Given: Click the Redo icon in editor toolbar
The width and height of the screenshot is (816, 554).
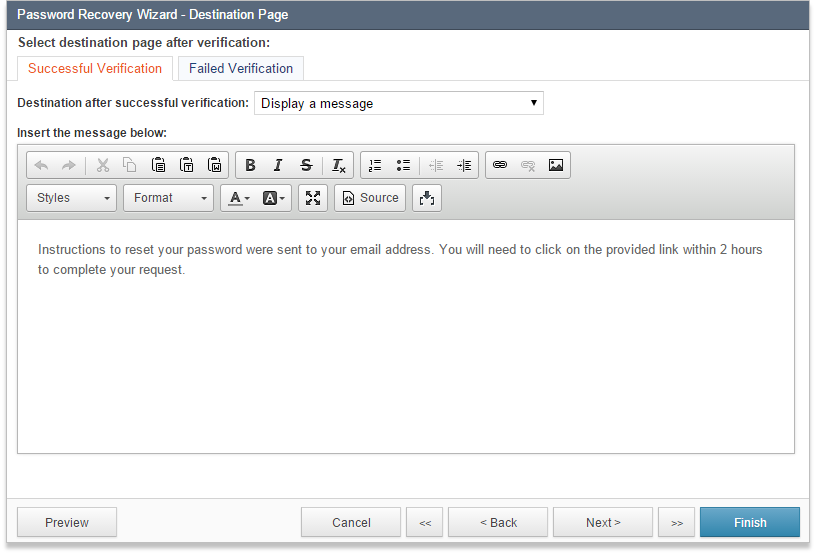Looking at the screenshot, I should (69, 165).
